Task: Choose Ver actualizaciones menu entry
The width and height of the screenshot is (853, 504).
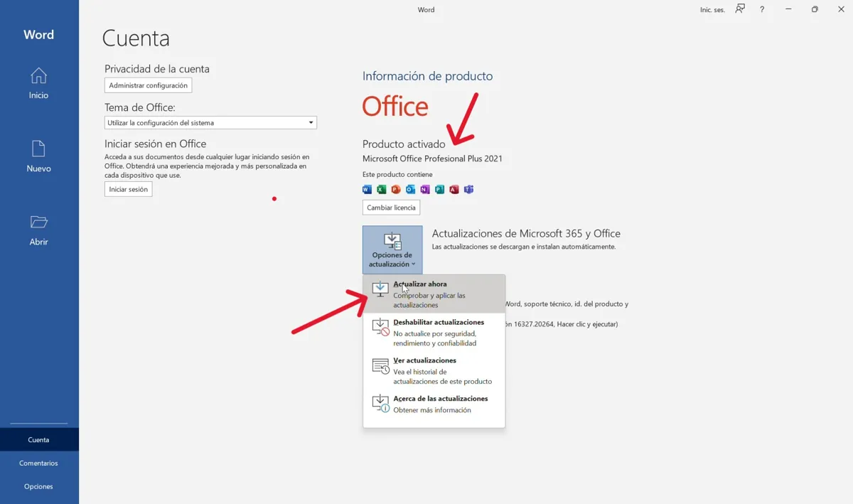Action: (434, 371)
